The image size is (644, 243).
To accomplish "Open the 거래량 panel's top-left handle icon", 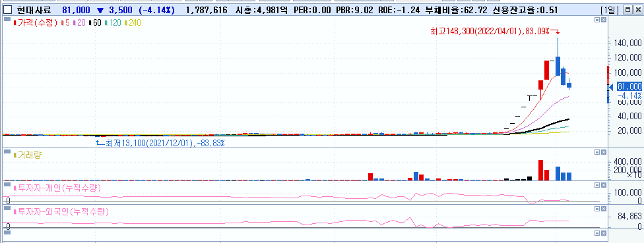I will coord(7,151).
